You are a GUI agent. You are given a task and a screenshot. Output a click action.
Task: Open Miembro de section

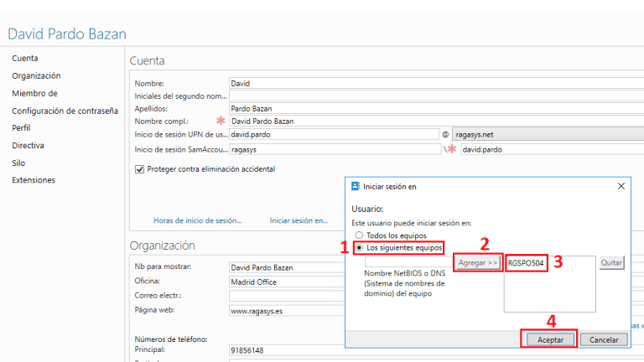[34, 93]
